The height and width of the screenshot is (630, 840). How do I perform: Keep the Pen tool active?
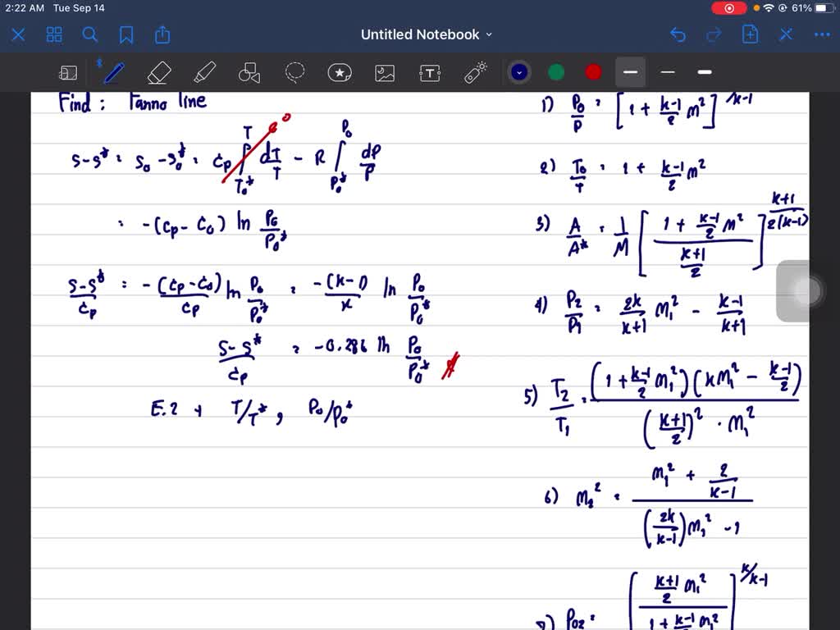click(x=114, y=72)
